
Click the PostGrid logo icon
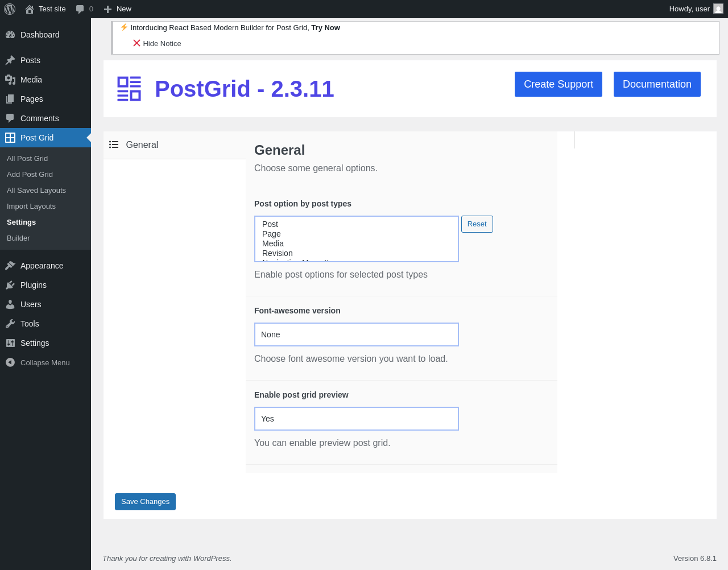pyautogui.click(x=129, y=89)
